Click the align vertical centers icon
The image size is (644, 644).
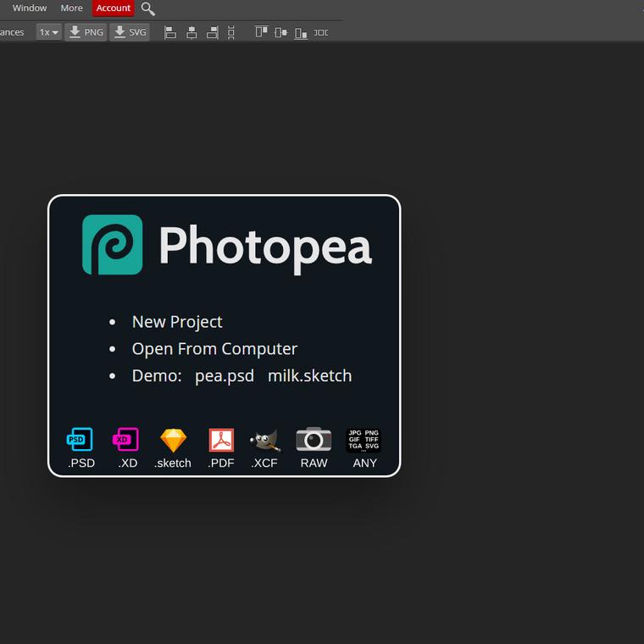(280, 32)
